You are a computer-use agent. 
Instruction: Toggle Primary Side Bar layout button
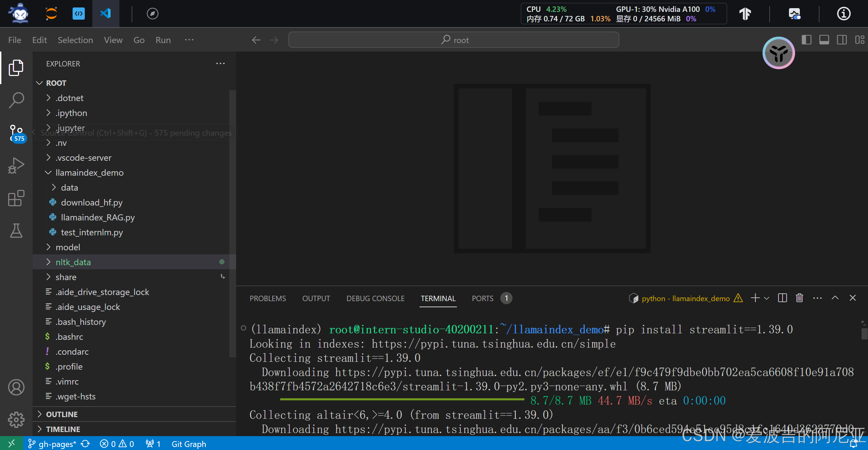pos(806,40)
